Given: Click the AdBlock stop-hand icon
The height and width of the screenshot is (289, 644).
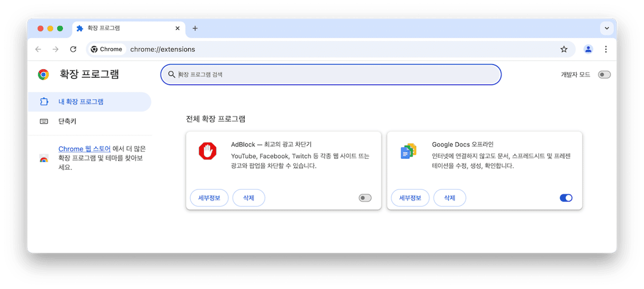Looking at the screenshot, I should 208,151.
